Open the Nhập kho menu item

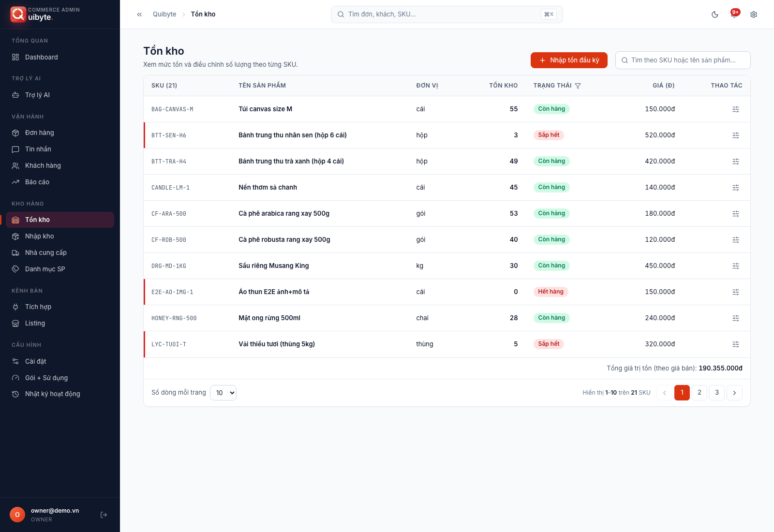click(60, 236)
